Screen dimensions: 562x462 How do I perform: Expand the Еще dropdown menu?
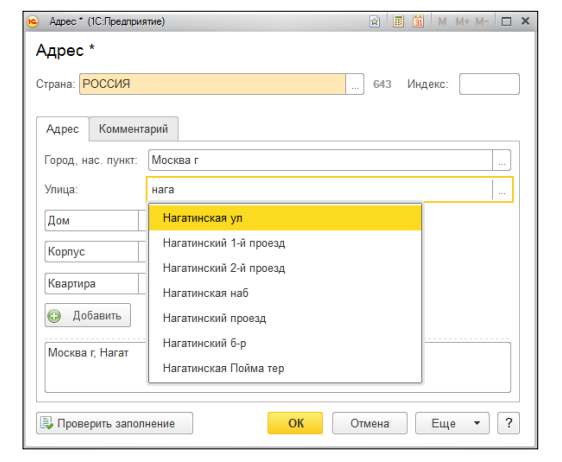point(452,423)
